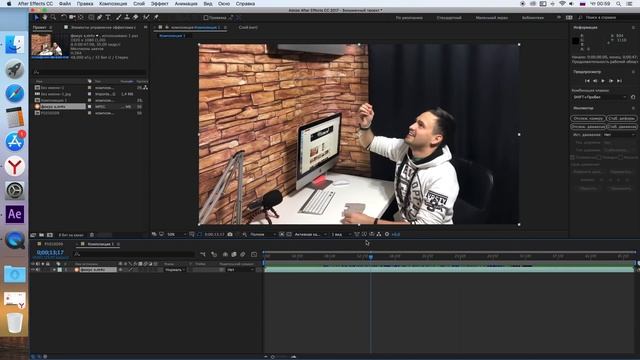Click the new folder icon in Project panel
640x360 pixels.
click(41, 235)
